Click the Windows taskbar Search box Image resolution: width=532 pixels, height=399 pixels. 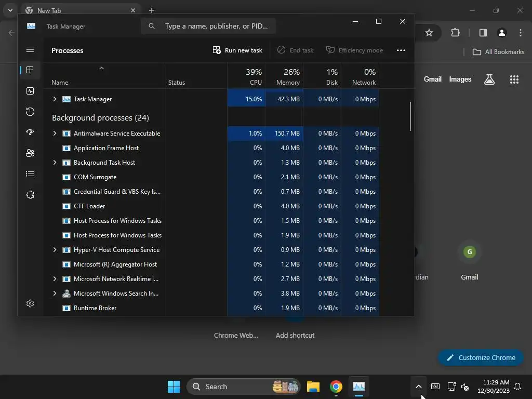244,387
